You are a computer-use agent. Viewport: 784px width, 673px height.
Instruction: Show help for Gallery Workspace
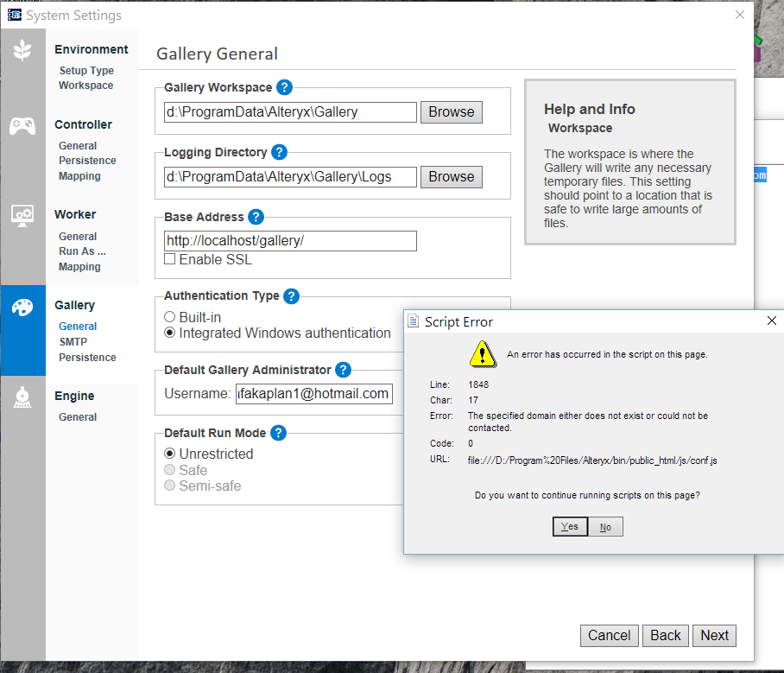pos(284,87)
